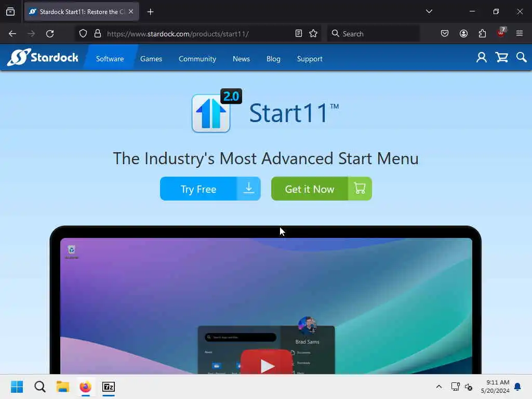This screenshot has height=399, width=532.
Task: View Stardock shopping cart icon
Action: 501,57
